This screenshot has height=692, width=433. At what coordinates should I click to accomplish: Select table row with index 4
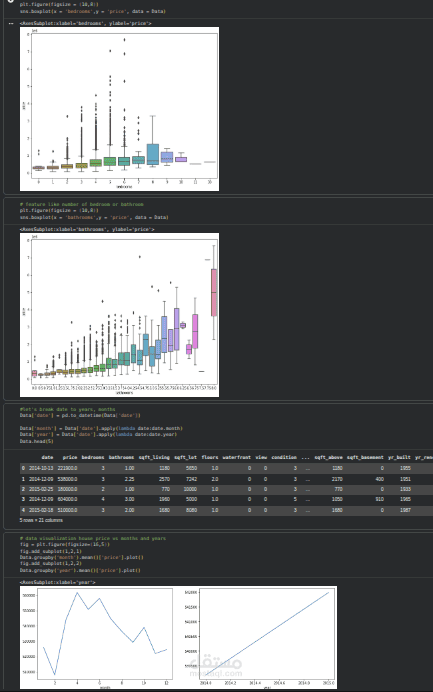(x=226, y=510)
